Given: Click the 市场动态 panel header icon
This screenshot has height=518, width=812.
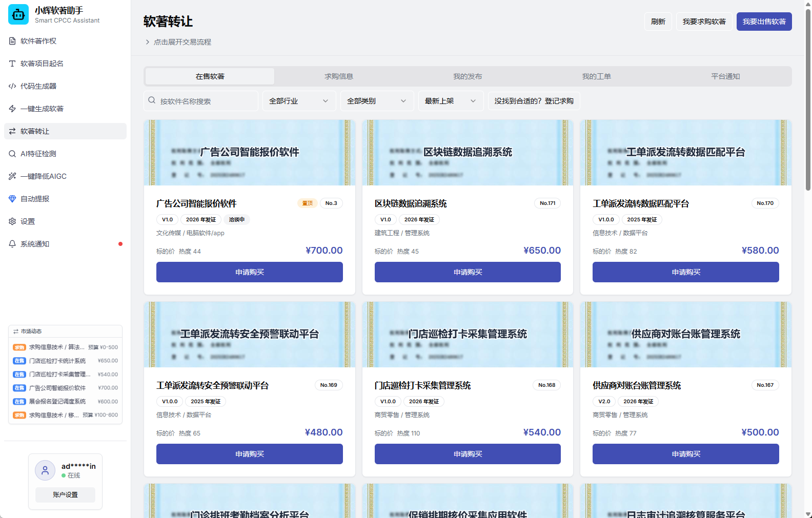Looking at the screenshot, I should point(16,331).
